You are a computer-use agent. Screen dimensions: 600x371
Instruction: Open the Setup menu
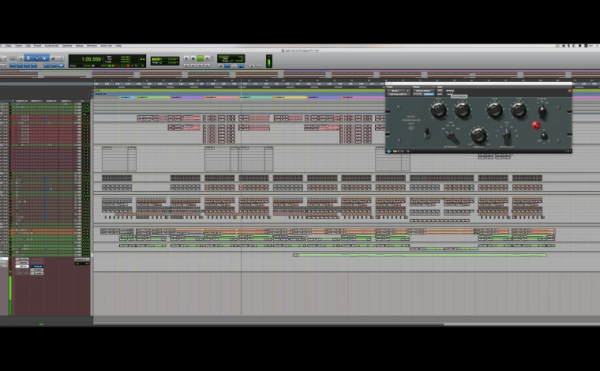pos(79,46)
